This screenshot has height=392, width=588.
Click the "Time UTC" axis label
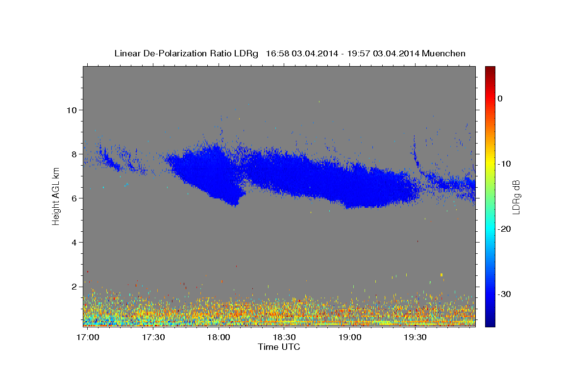pyautogui.click(x=279, y=347)
